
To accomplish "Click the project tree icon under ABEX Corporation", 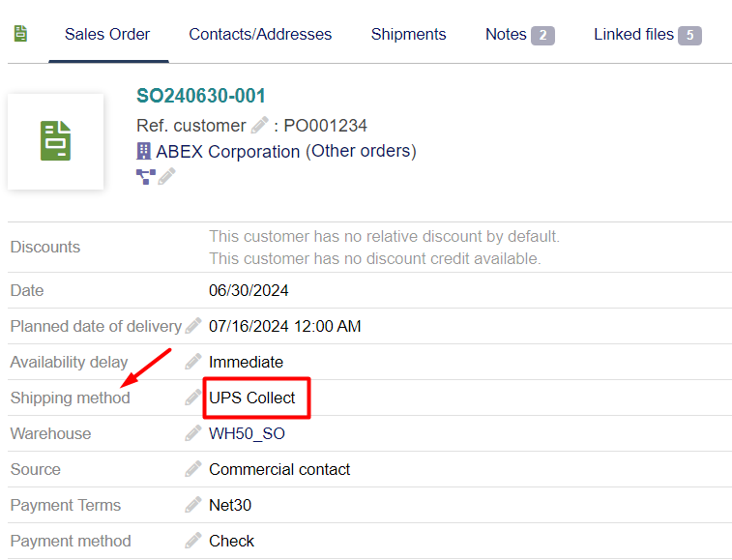I will click(x=146, y=177).
